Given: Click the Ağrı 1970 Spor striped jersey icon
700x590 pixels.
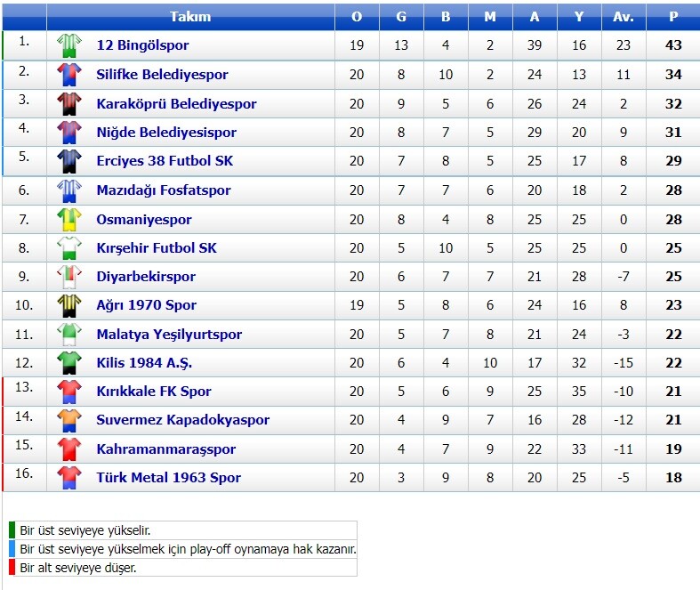Looking at the screenshot, I should click(x=68, y=305).
